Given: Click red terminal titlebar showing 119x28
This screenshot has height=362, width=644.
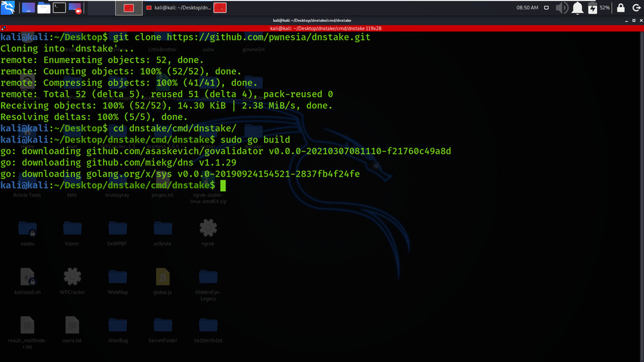Looking at the screenshot, I should click(325, 28).
